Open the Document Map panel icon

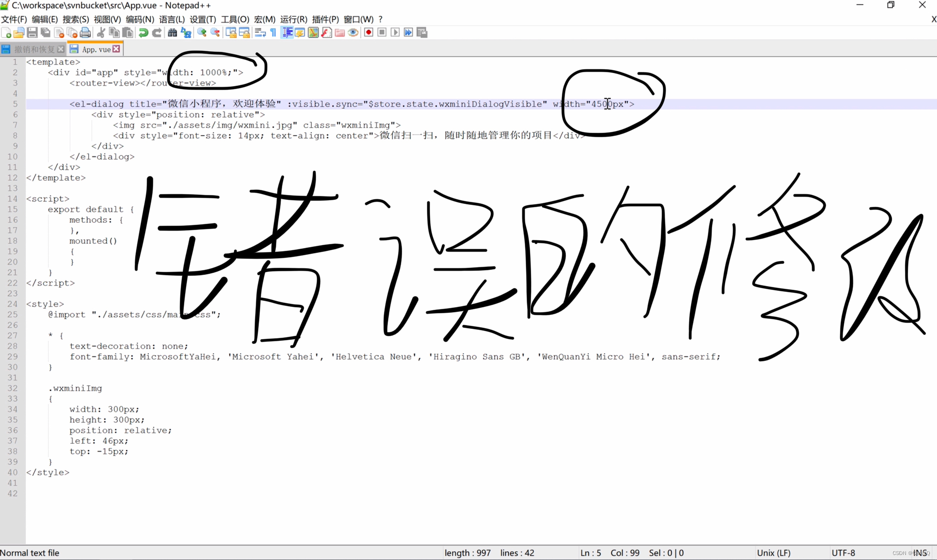313,32
